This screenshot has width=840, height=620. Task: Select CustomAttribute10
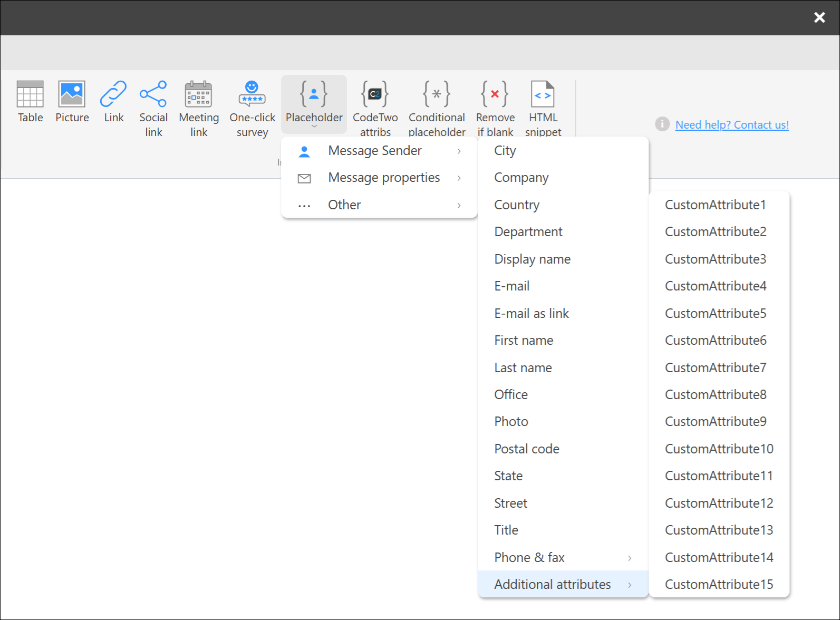coord(719,449)
